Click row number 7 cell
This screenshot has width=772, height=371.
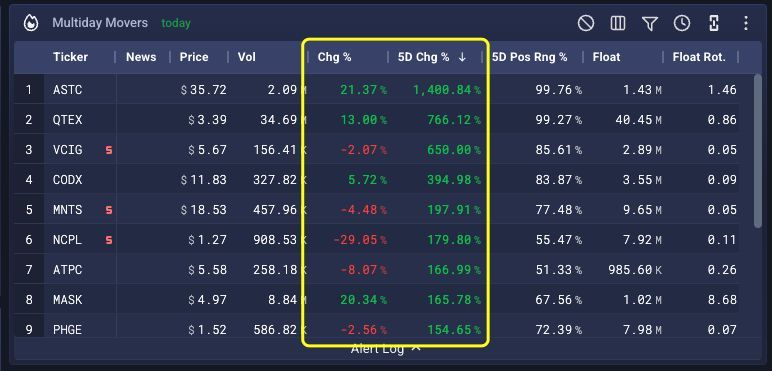click(29, 270)
